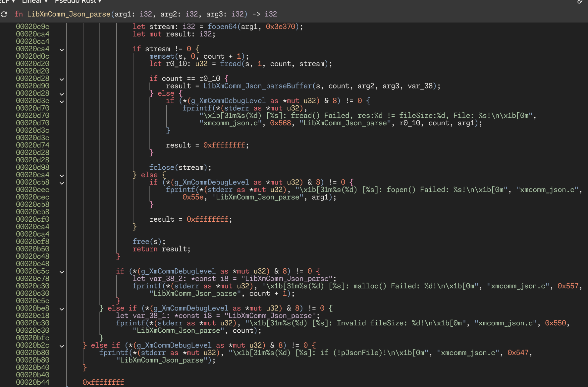Click the LibXmComm_Json_parseBuffer call

coord(257,86)
